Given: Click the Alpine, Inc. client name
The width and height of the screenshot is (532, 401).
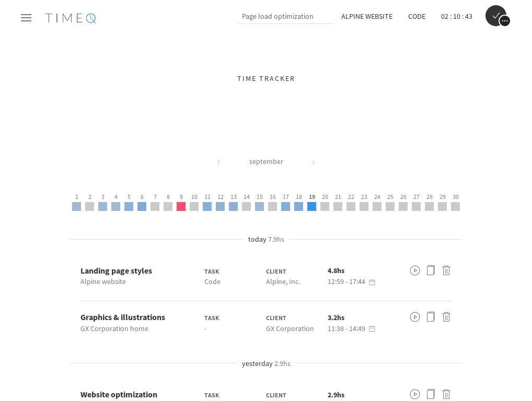Looking at the screenshot, I should point(283,281).
